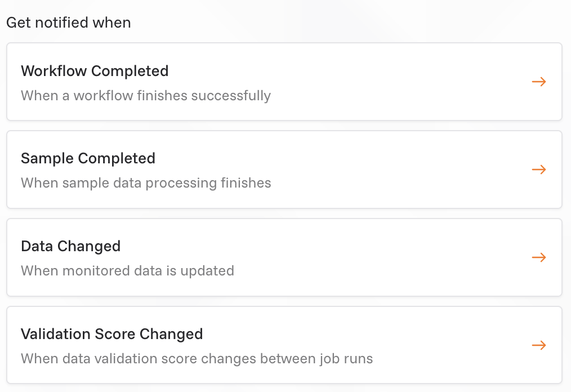Click the arrow icon on Workflow Completed
This screenshot has height=392, width=571.
(539, 82)
